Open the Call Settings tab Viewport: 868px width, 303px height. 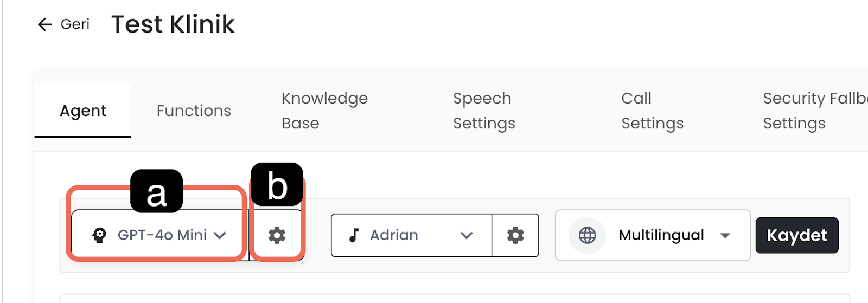pos(652,111)
